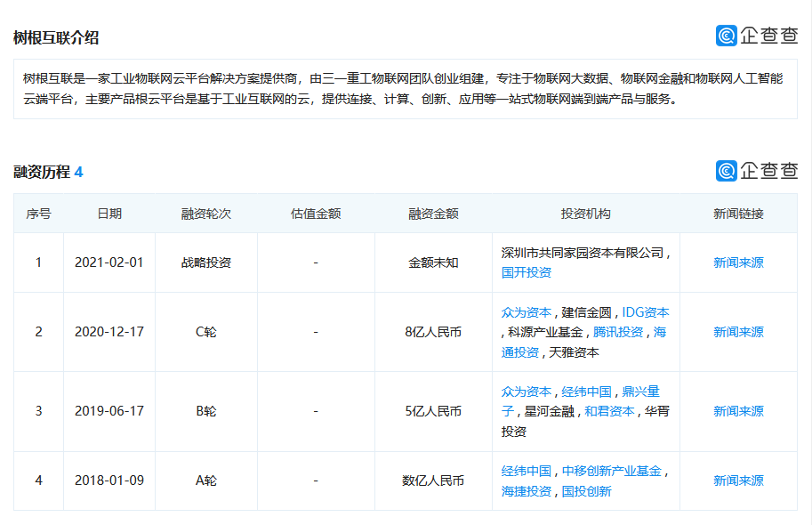Click 众为资本 link in C轮 row
The image size is (812, 525).
[x=527, y=312]
